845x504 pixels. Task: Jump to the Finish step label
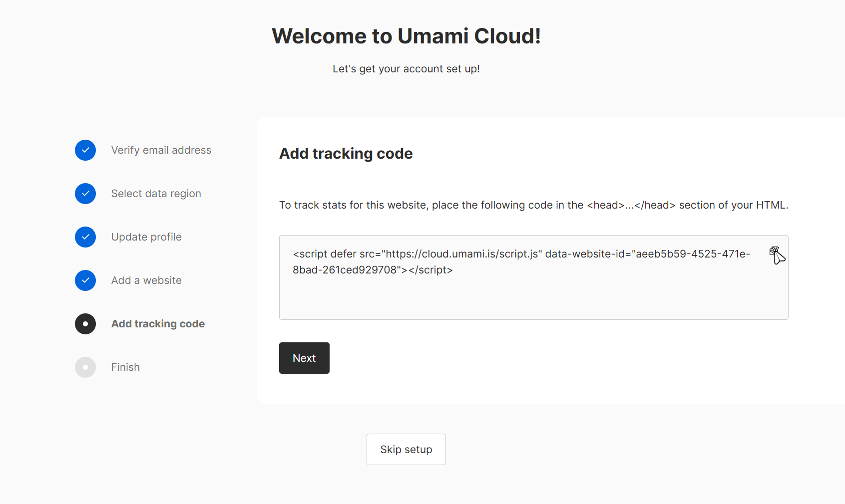coord(125,367)
